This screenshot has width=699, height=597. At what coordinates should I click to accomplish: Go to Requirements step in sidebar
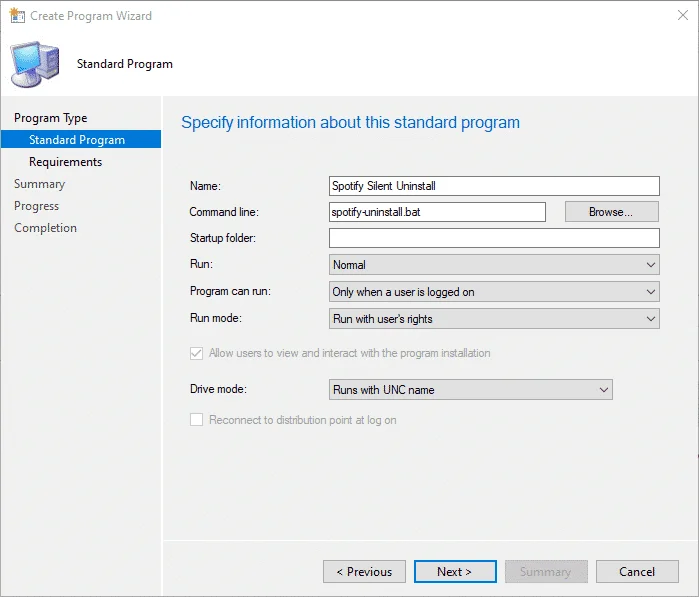coord(66,162)
